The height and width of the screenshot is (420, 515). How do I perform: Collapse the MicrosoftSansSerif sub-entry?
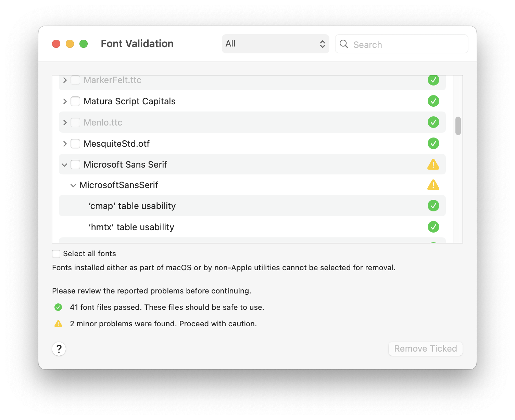(x=73, y=185)
